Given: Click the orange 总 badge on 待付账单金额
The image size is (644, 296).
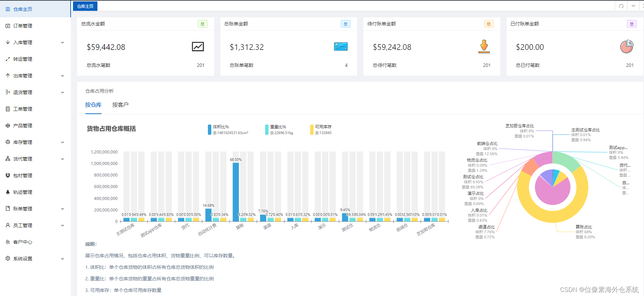Looking at the screenshot, I should pyautogui.click(x=489, y=24).
